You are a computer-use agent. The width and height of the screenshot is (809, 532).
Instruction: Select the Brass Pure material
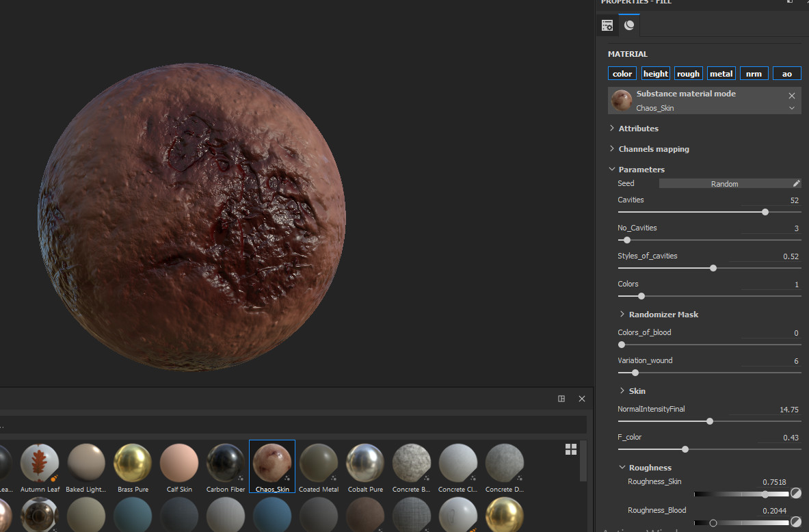click(133, 464)
